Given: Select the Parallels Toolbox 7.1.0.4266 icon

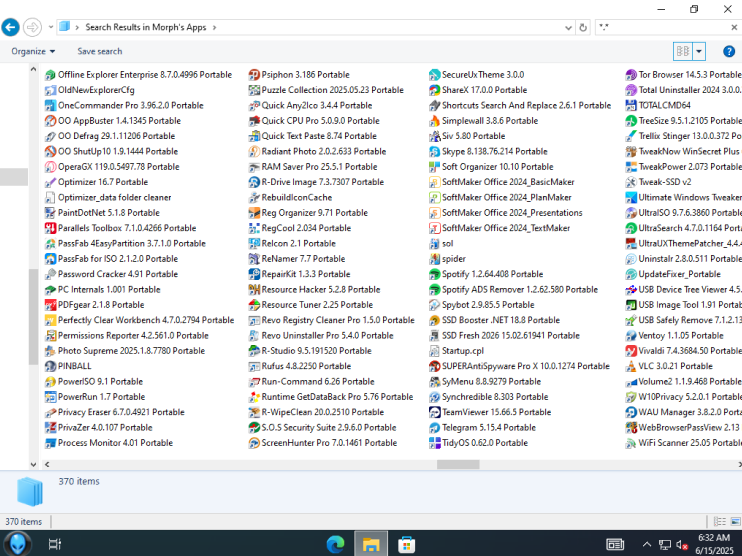Looking at the screenshot, I should click(x=50, y=228).
